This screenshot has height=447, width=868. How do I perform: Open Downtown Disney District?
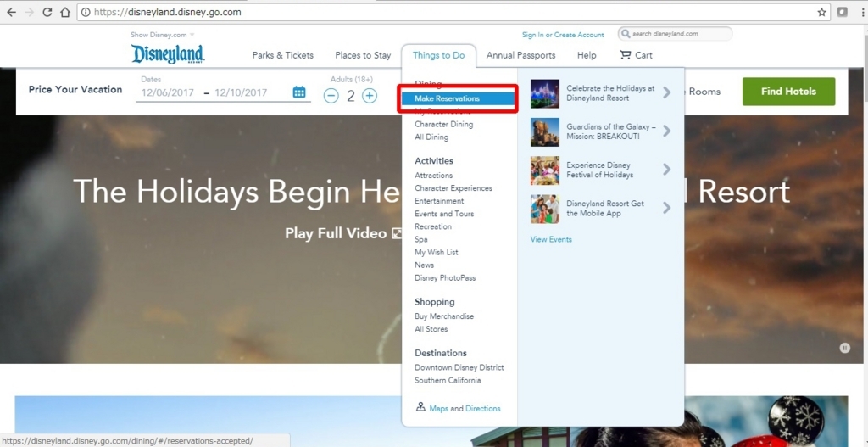(x=459, y=367)
